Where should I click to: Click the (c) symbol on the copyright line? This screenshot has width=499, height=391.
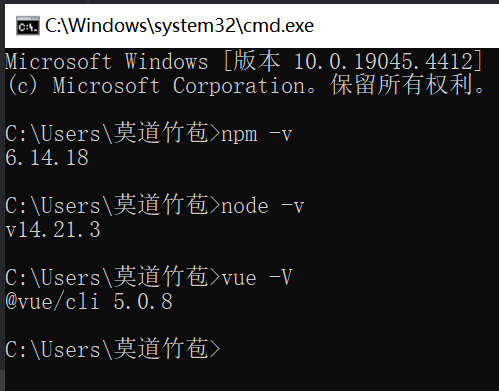point(22,86)
